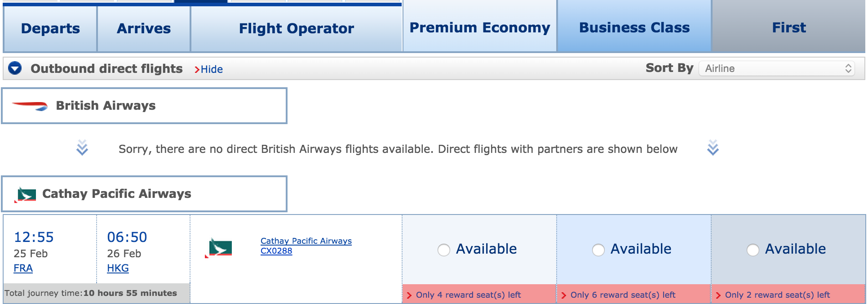The height and width of the screenshot is (304, 868).
Task: Select Premium Economy Available radio button
Action: tap(444, 250)
